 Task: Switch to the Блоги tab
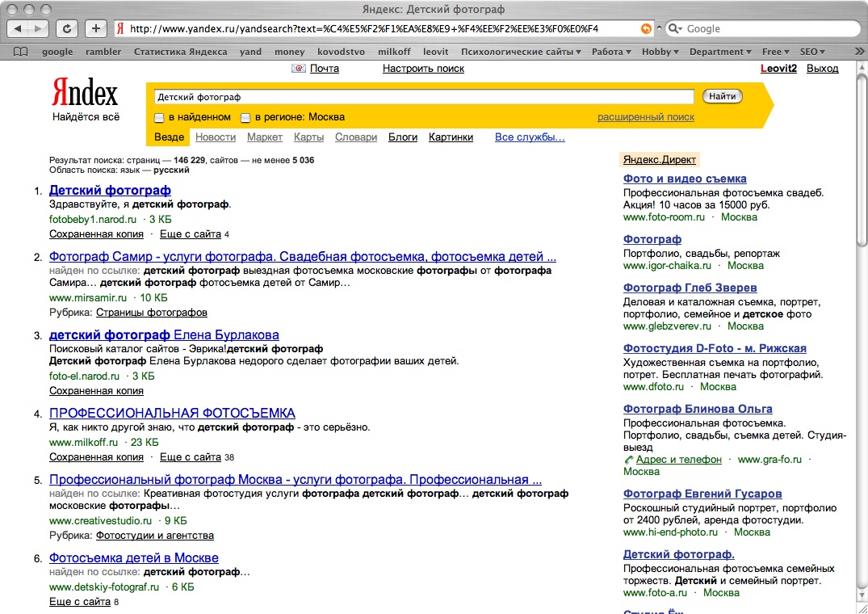click(x=403, y=137)
